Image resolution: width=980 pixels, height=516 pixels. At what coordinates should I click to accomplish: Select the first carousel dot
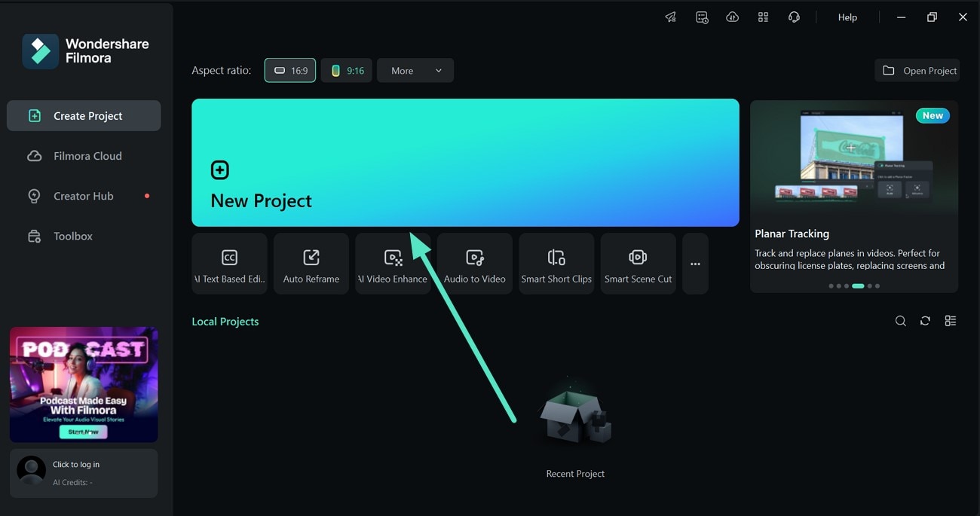pos(831,286)
